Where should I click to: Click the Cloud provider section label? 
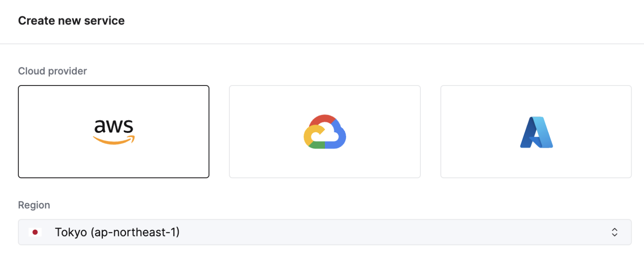[52, 71]
